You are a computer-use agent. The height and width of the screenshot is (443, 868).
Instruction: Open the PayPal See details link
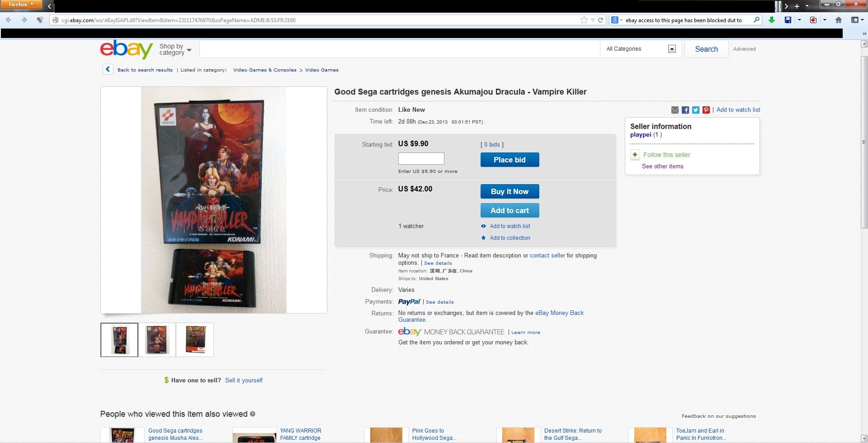tap(440, 302)
